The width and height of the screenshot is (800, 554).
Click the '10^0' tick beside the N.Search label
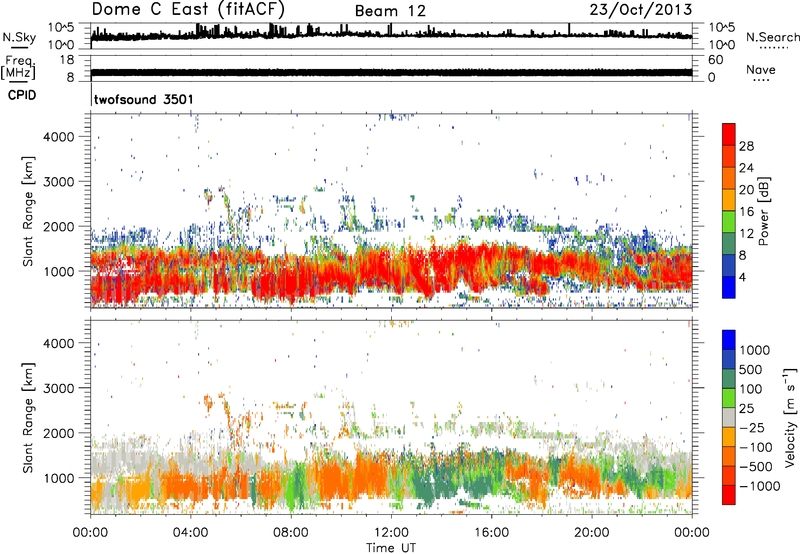pos(721,45)
